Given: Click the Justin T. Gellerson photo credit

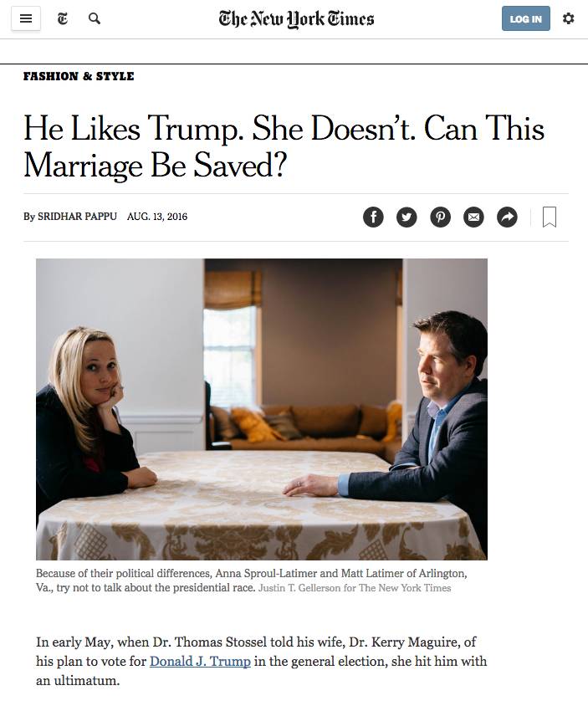Looking at the screenshot, I should tap(355, 588).
